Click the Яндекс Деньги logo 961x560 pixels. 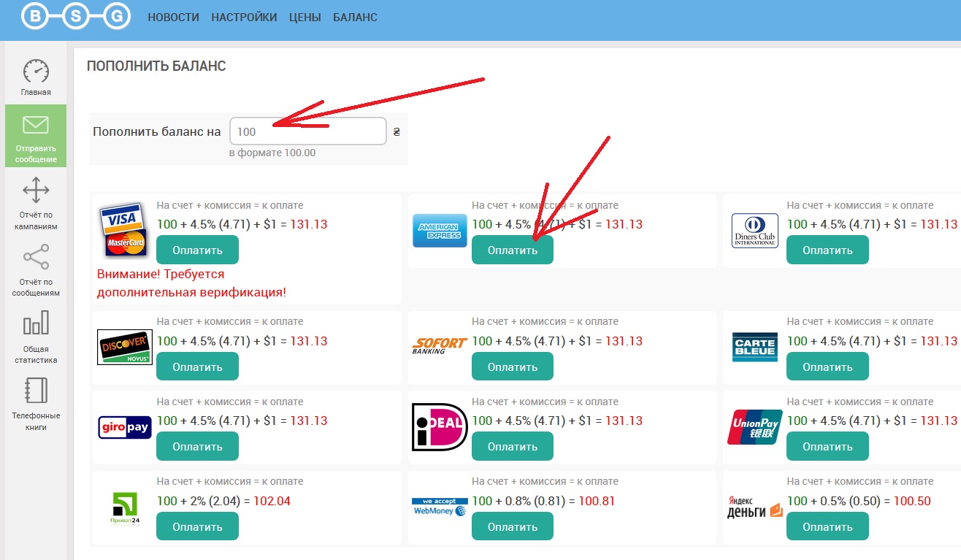point(755,507)
